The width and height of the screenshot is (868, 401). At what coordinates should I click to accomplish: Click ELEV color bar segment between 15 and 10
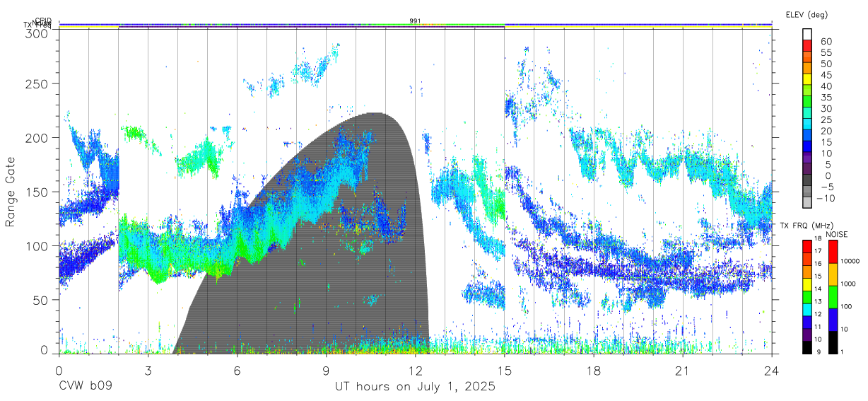pyautogui.click(x=807, y=146)
